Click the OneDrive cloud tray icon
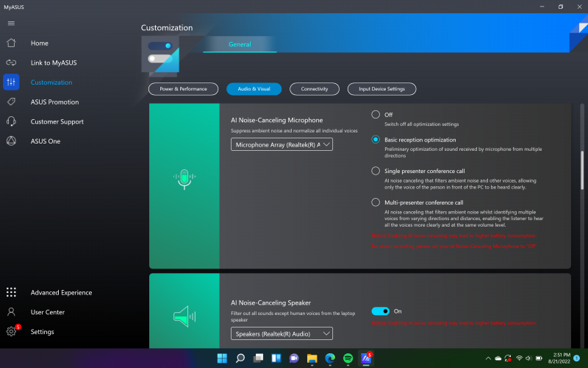588x368 pixels. (498, 358)
